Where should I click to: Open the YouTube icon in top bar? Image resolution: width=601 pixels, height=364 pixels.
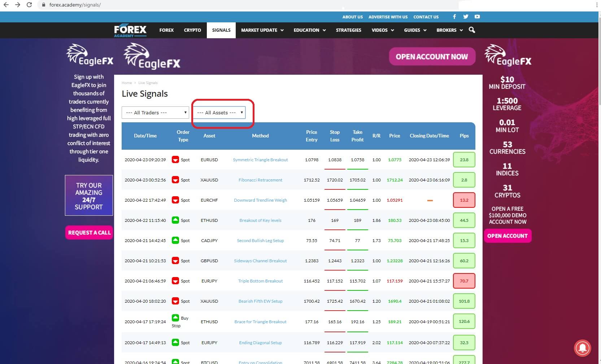pos(477,17)
